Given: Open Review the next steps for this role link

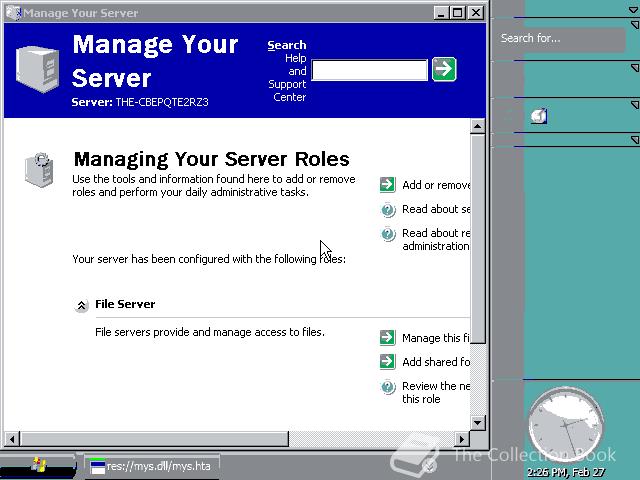Looking at the screenshot, I should (436, 392).
